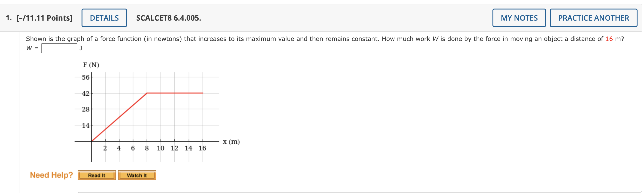The width and height of the screenshot is (644, 193).
Task: Click the MY NOTES button
Action: coord(519,18)
